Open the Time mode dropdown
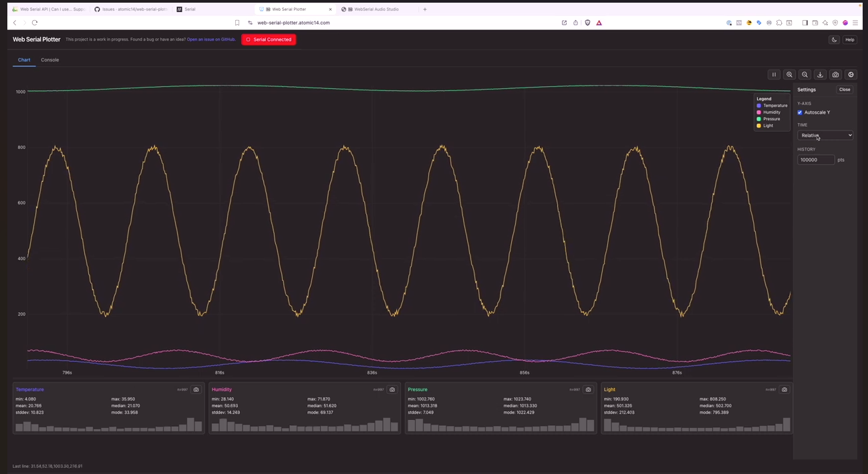Image resolution: width=868 pixels, height=474 pixels. click(825, 135)
